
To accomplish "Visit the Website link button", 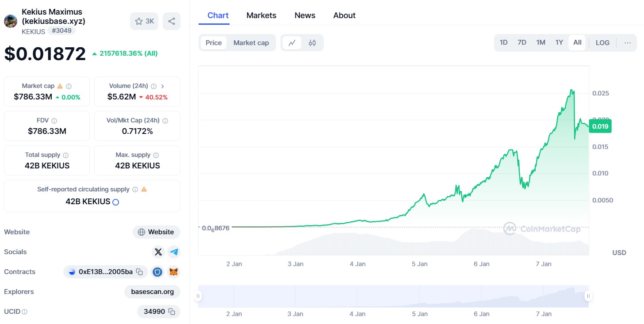I will coord(156,232).
